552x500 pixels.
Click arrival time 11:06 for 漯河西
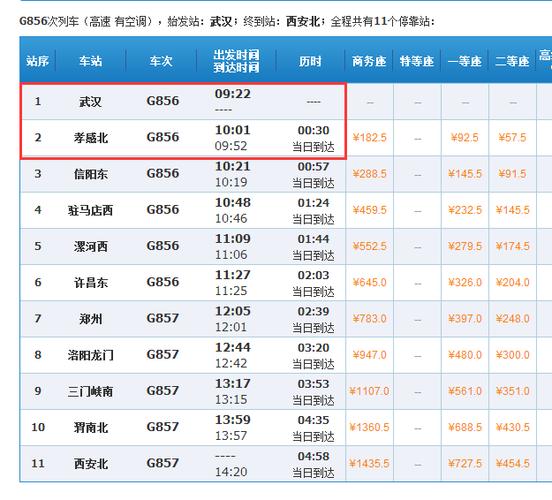pyautogui.click(x=231, y=255)
